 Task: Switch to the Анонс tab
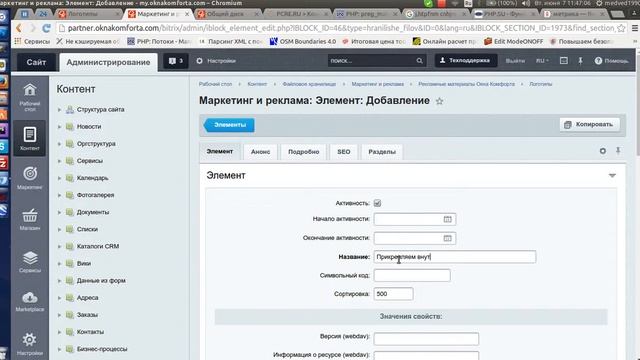coord(260,152)
